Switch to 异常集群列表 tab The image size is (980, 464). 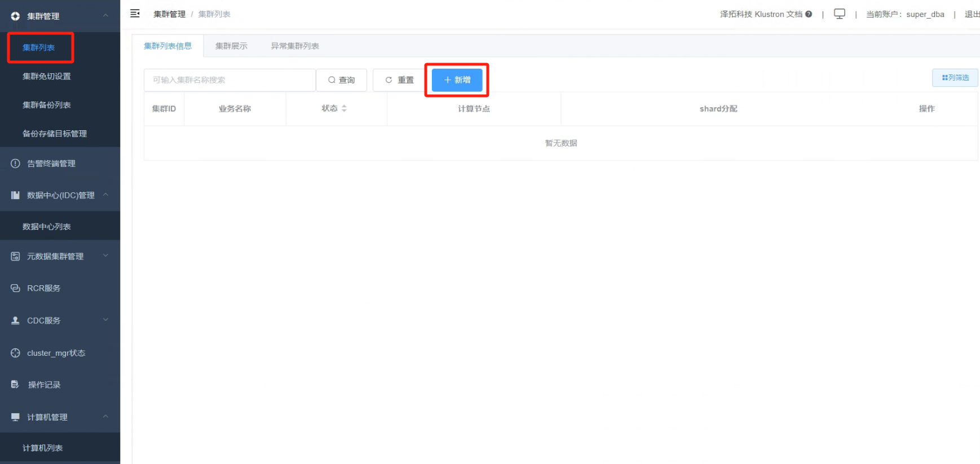click(295, 46)
